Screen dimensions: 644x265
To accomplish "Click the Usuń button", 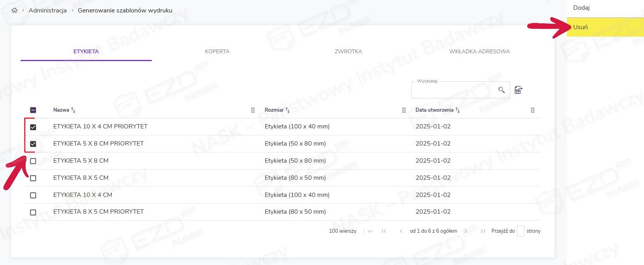I will click(580, 27).
